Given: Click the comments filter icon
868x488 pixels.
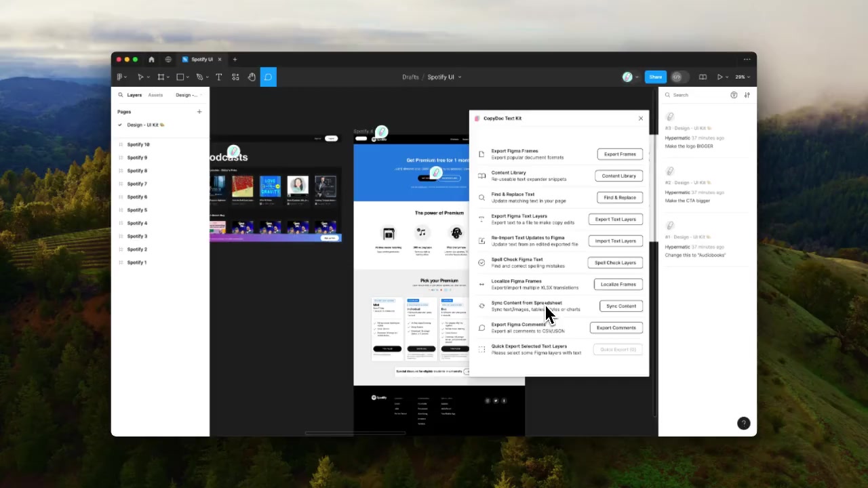Looking at the screenshot, I should 734,95.
